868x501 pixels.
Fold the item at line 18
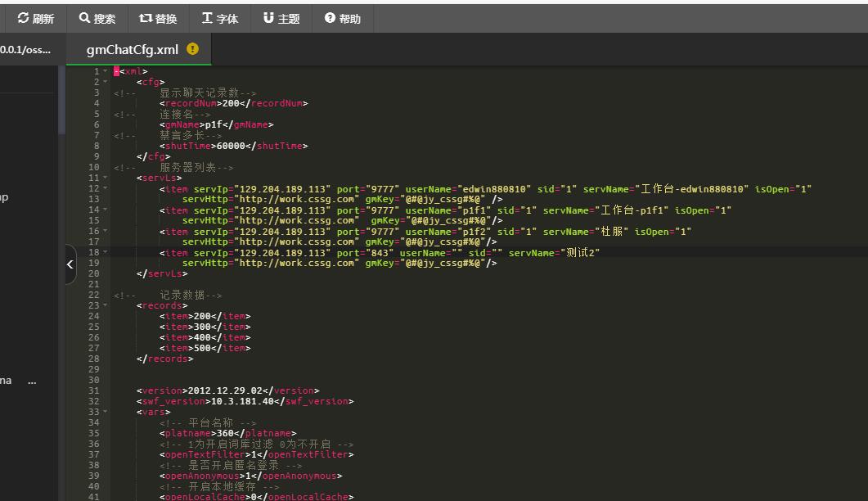106,252
